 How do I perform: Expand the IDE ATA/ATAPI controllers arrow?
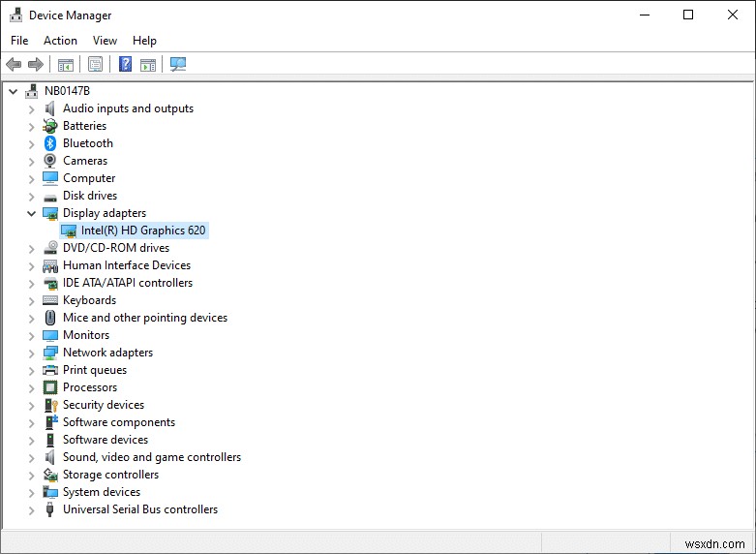coord(31,284)
